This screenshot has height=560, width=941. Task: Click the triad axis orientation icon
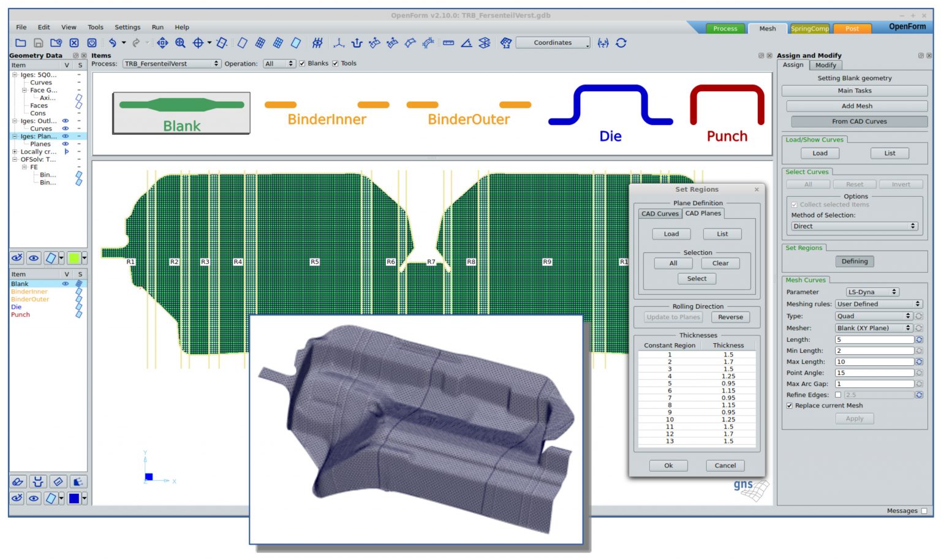(339, 43)
